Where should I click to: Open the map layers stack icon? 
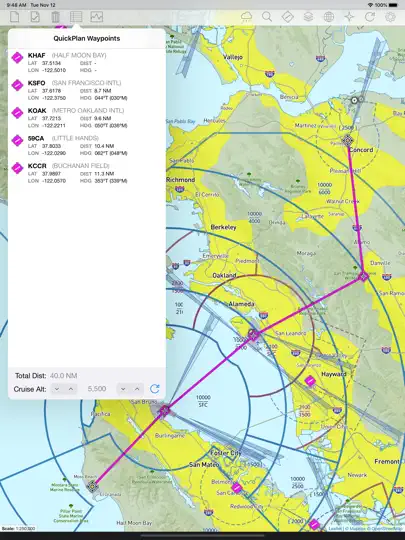[x=308, y=17]
